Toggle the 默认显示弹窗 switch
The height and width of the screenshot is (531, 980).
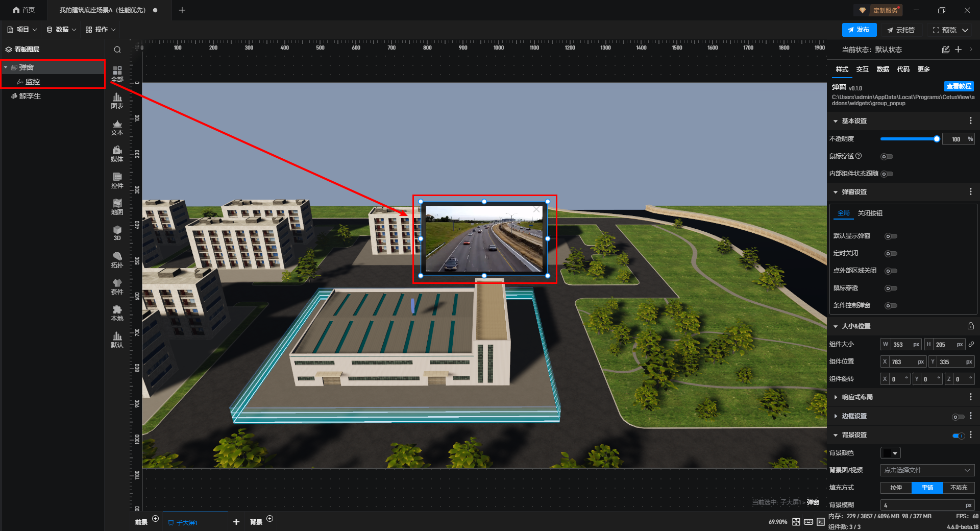pyautogui.click(x=891, y=236)
